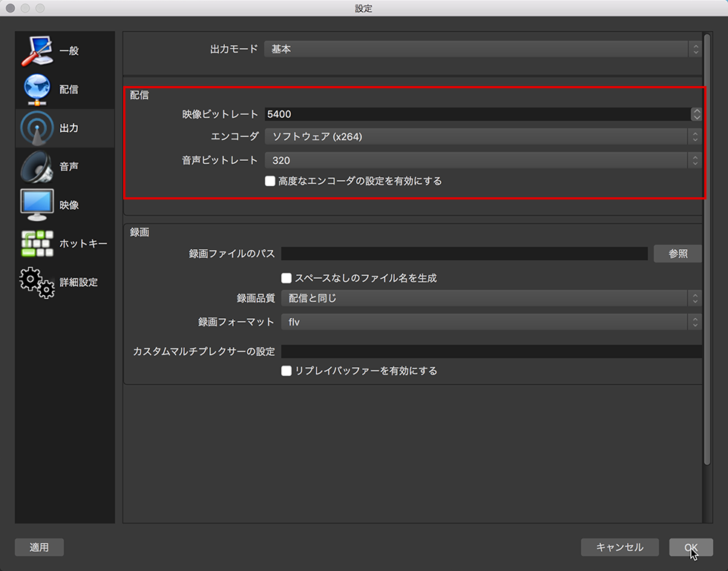This screenshot has width=728, height=571.
Task: Click the 映像ビットレート stepper arrows
Action: coord(696,114)
